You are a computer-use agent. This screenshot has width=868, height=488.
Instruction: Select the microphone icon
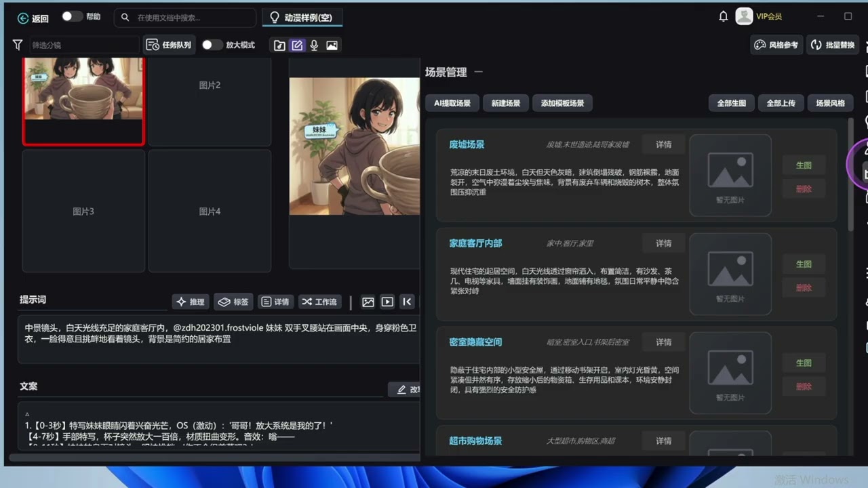point(314,45)
